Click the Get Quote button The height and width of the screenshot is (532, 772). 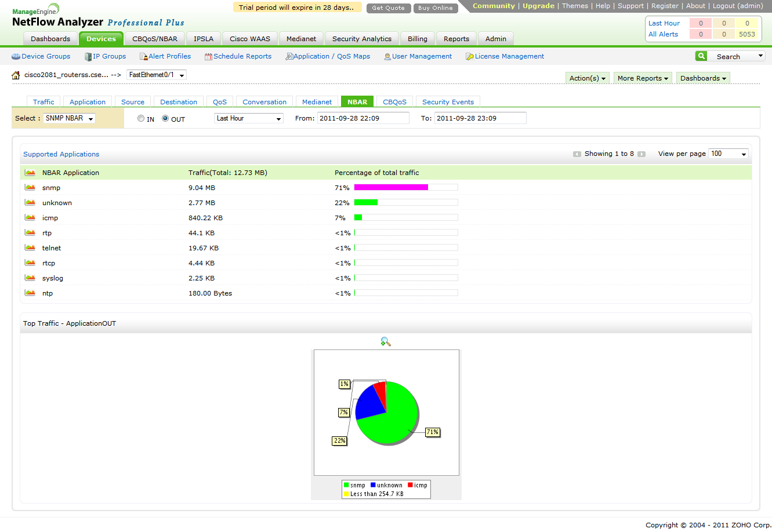click(x=389, y=8)
